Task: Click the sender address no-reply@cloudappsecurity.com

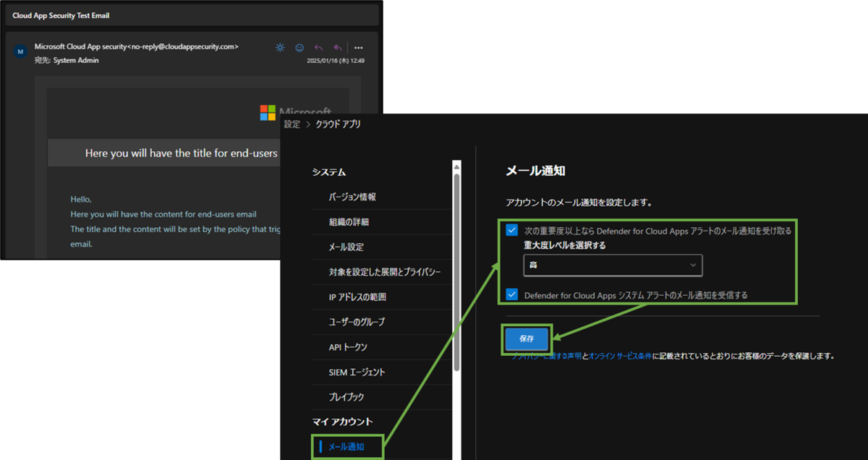Action: pyautogui.click(x=183, y=46)
